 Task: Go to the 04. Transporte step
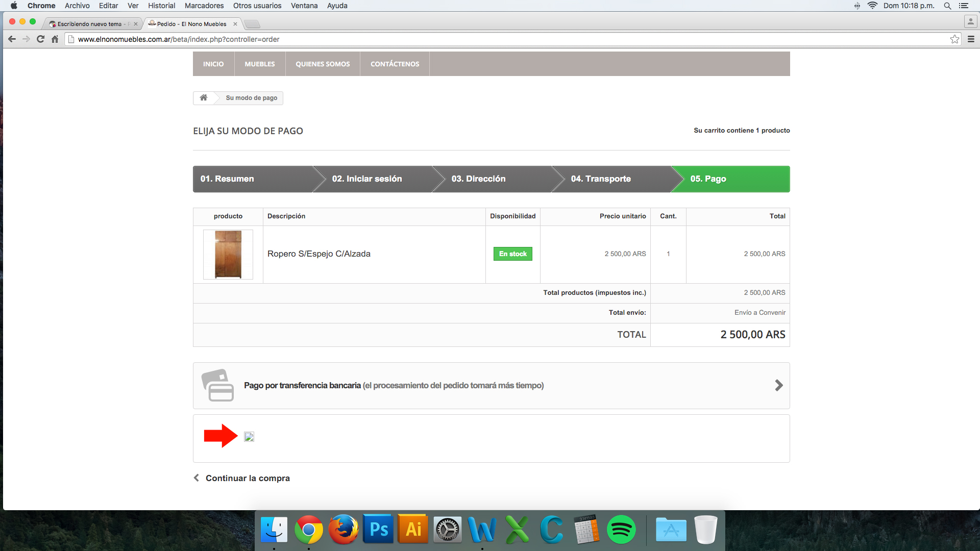click(601, 179)
